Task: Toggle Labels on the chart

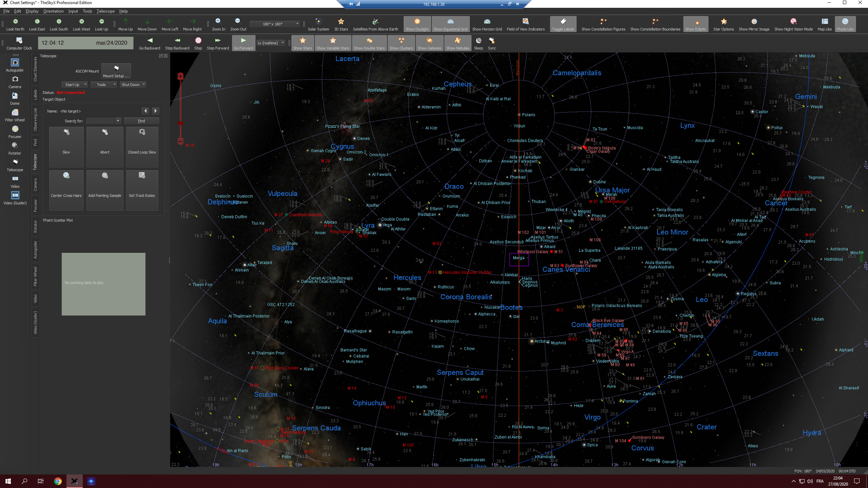Action: 563,24
